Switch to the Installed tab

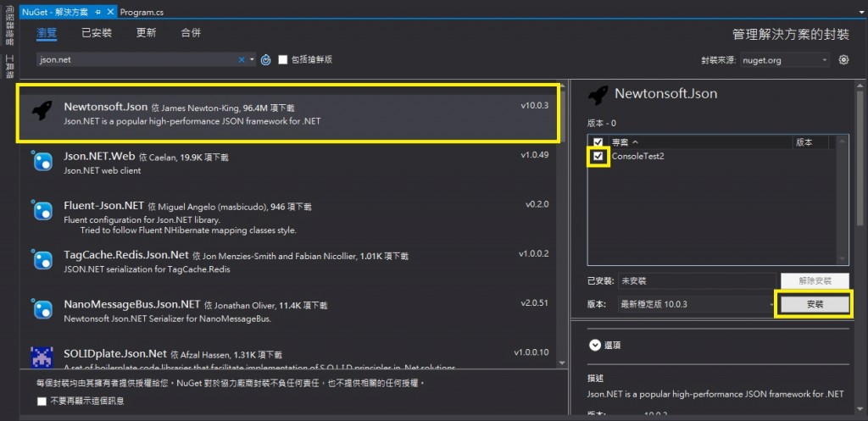(97, 33)
